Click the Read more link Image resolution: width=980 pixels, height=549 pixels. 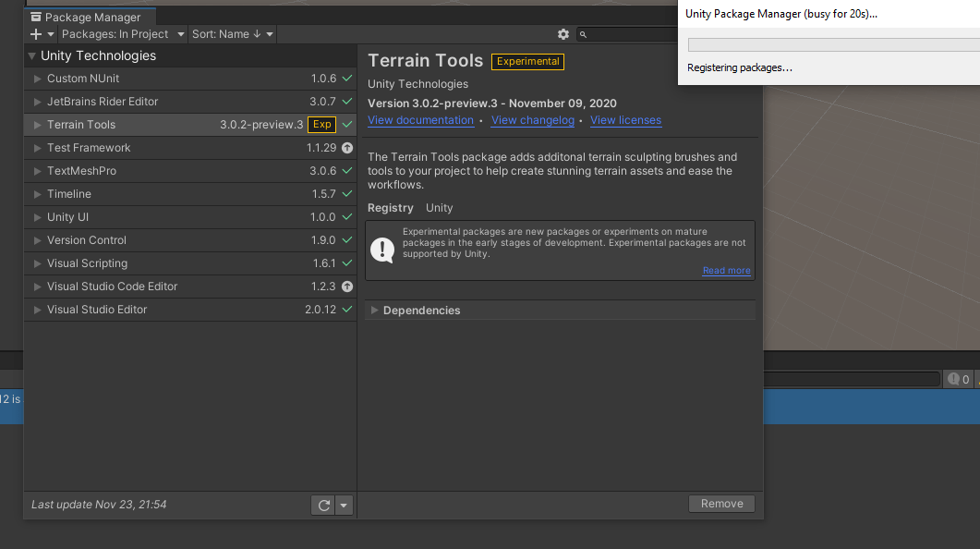(x=726, y=271)
